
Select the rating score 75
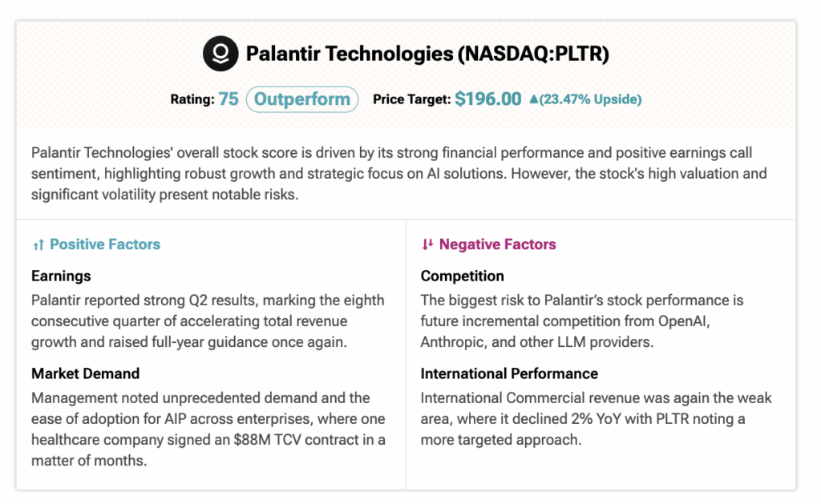[x=229, y=99]
